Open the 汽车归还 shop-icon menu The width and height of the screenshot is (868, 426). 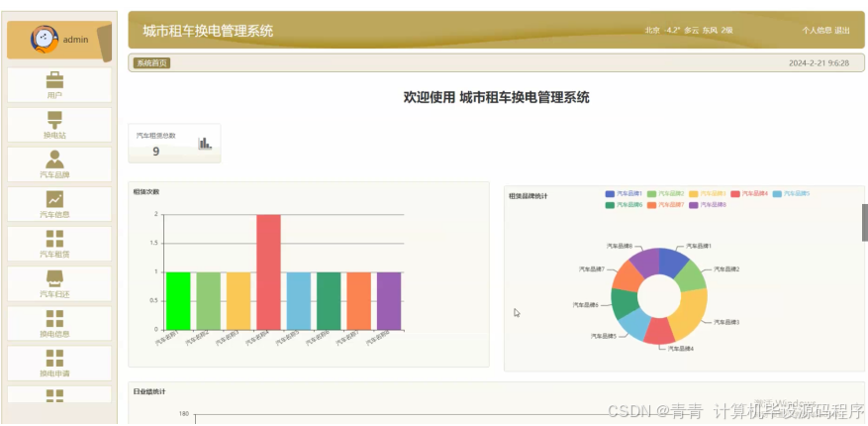(59, 283)
